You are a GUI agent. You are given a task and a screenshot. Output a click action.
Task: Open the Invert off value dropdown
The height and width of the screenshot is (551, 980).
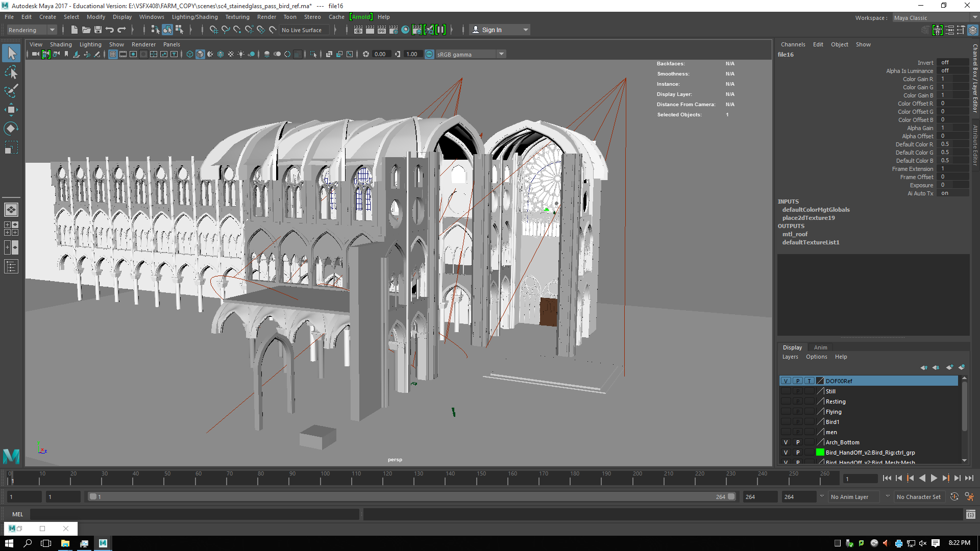click(x=953, y=63)
